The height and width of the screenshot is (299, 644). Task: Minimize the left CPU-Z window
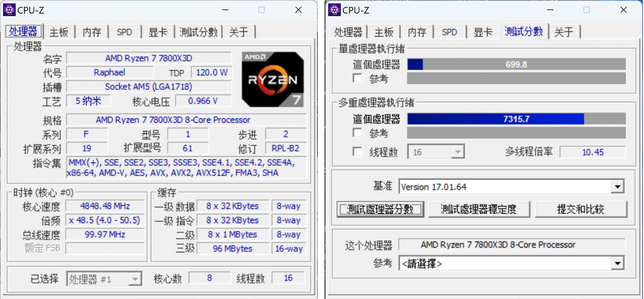tap(225, 10)
